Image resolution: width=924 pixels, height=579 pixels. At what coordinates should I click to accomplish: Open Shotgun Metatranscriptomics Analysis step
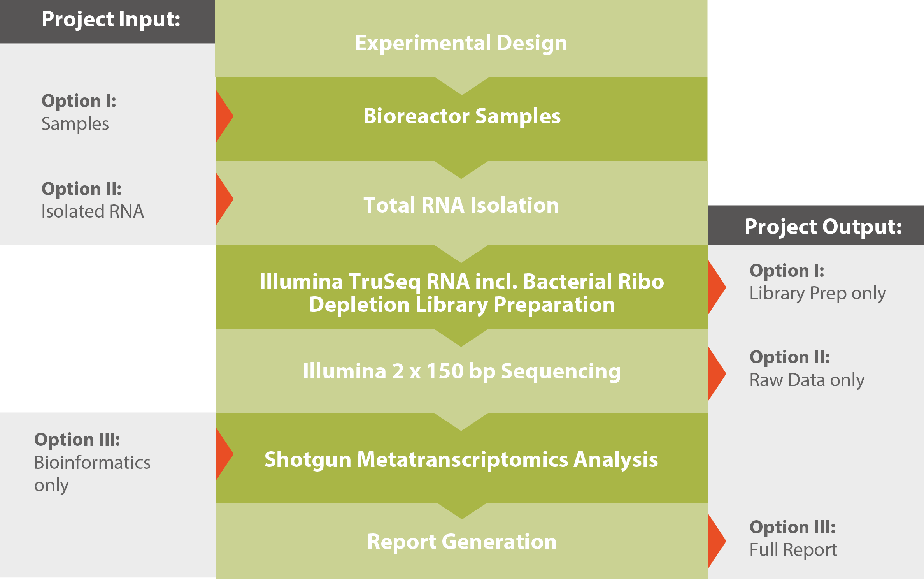click(x=462, y=458)
